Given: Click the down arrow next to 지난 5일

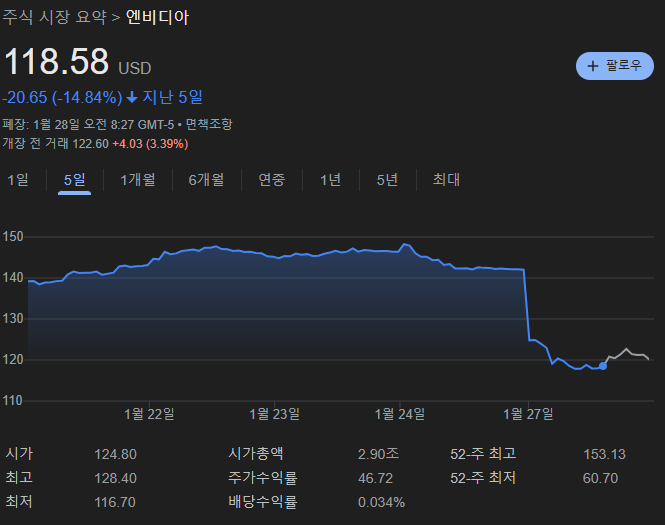Looking at the screenshot, I should point(132,98).
